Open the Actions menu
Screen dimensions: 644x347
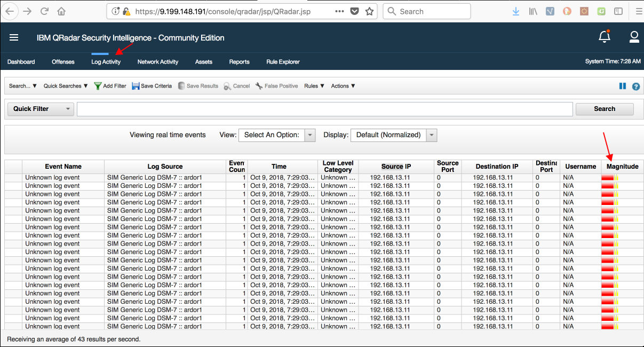point(343,85)
